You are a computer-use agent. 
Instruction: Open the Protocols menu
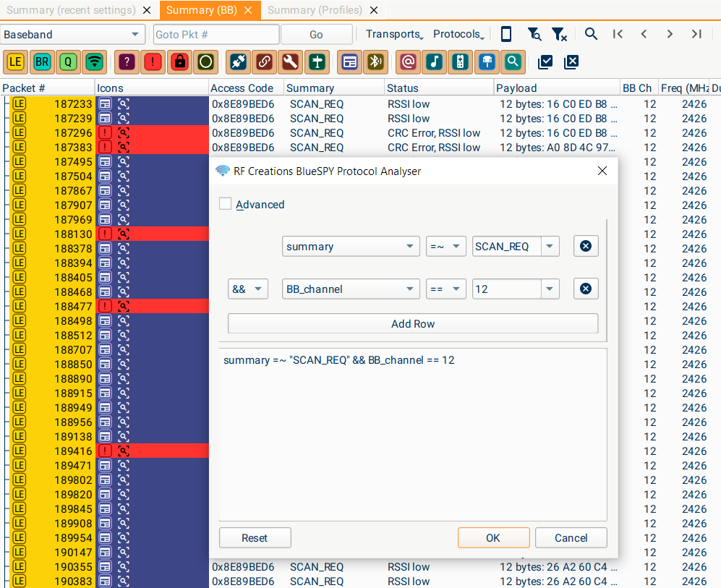click(x=458, y=34)
